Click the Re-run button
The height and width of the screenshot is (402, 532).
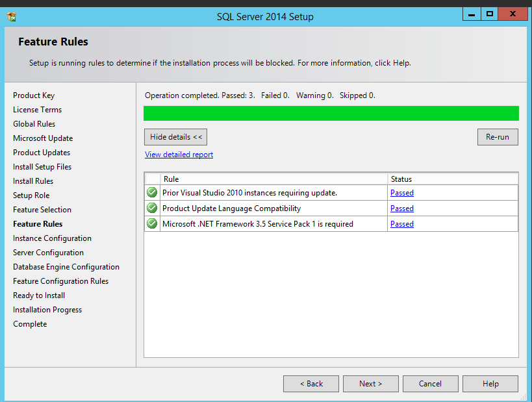498,137
